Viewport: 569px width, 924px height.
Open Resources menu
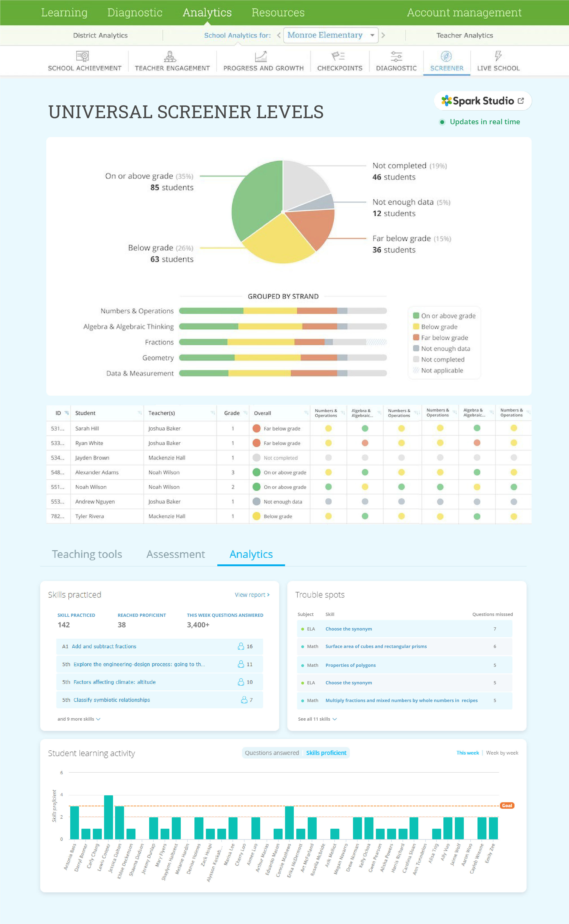[278, 12]
